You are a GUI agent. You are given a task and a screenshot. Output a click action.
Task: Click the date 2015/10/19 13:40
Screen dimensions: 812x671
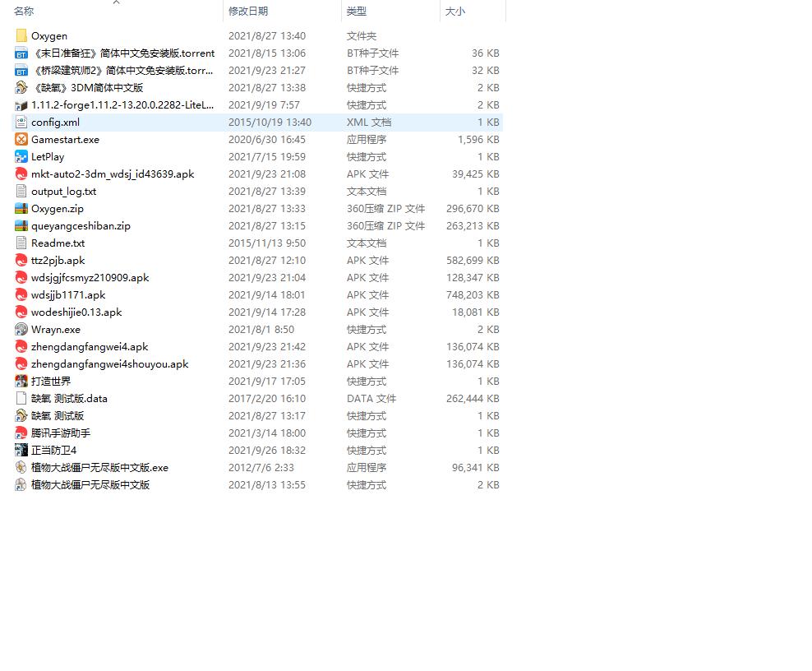tap(270, 123)
